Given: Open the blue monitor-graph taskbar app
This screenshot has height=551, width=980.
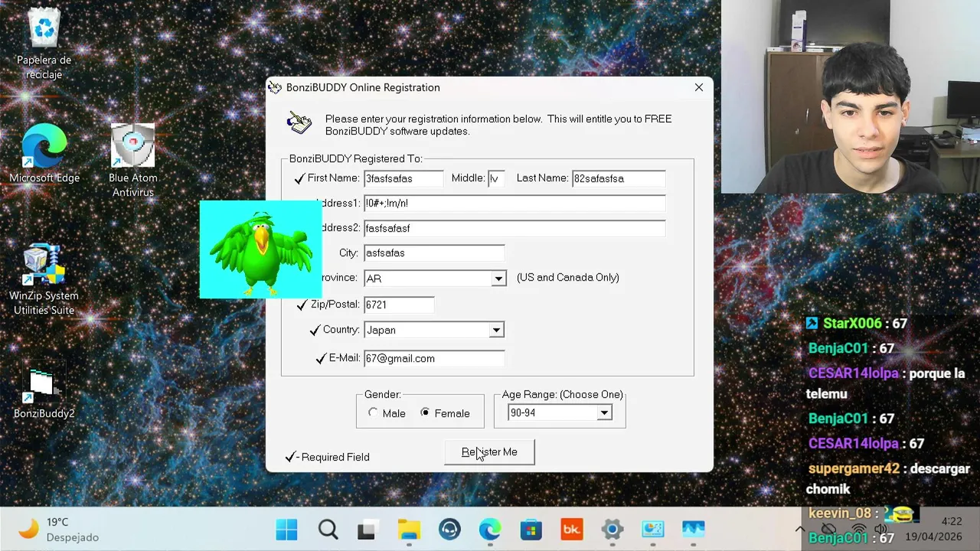Looking at the screenshot, I should coord(693,529).
